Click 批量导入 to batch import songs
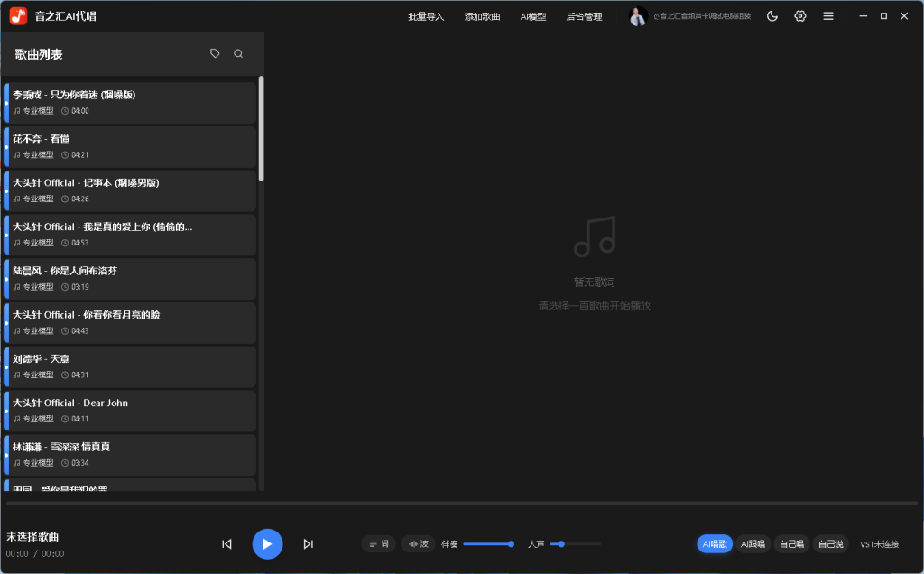The width and height of the screenshot is (924, 574). (425, 15)
